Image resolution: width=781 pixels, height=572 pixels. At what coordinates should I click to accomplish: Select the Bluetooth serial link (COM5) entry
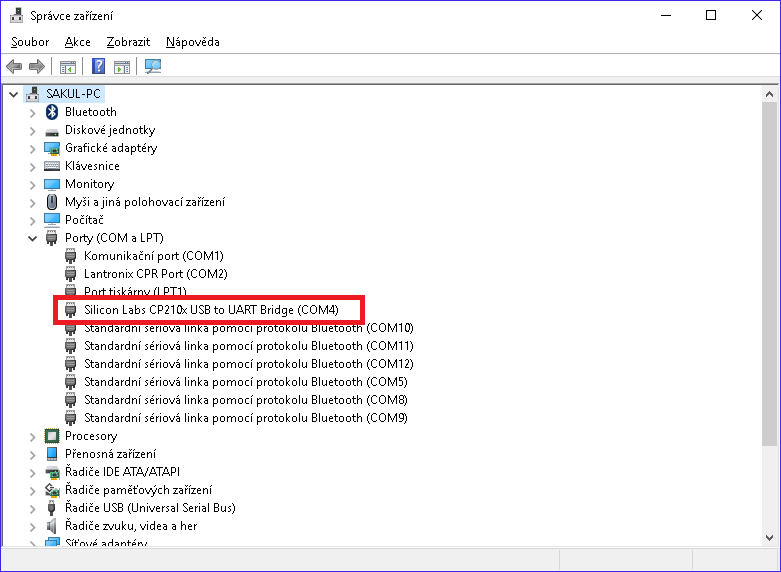[246, 382]
